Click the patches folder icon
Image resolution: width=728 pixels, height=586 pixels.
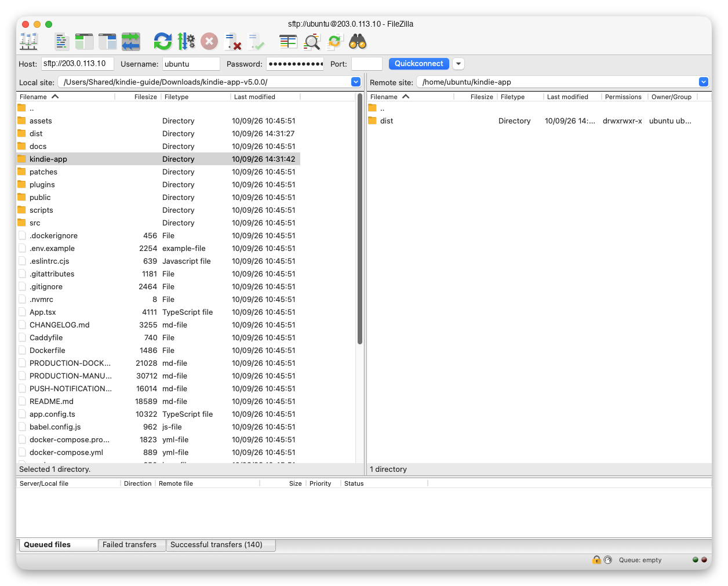point(22,172)
